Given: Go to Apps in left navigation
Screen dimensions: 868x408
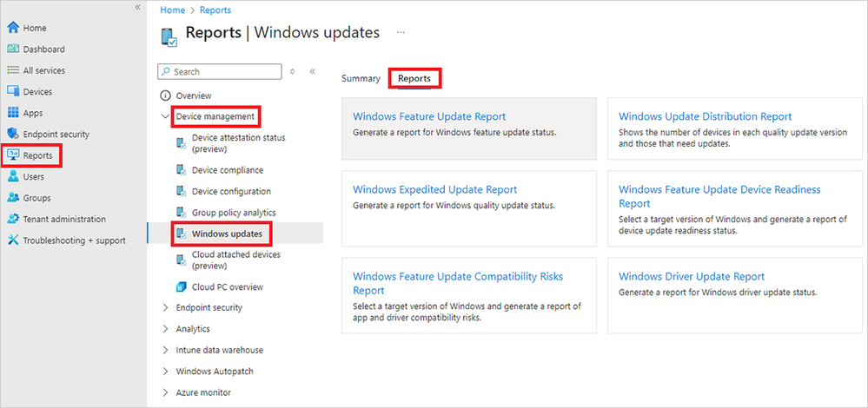Looking at the screenshot, I should 33,113.
